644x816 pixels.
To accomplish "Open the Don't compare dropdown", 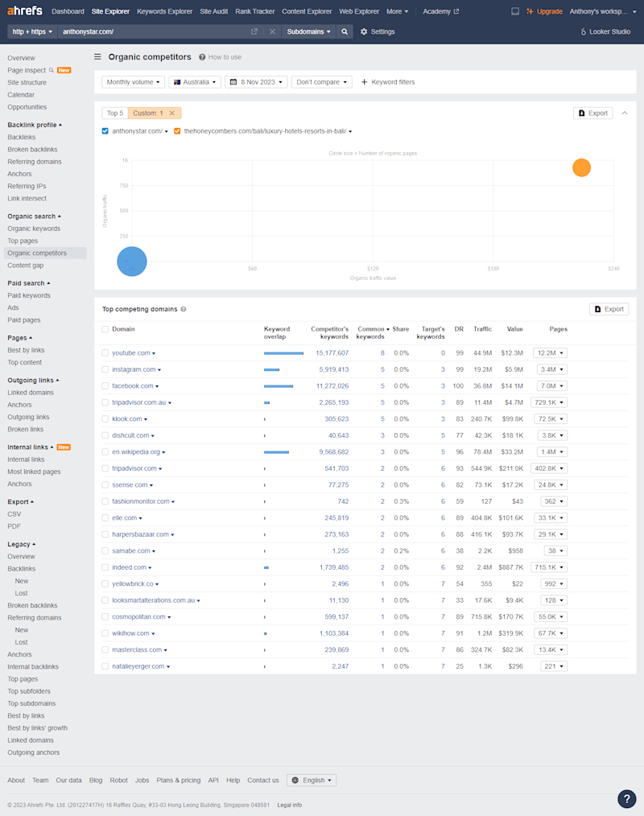I will click(x=322, y=82).
